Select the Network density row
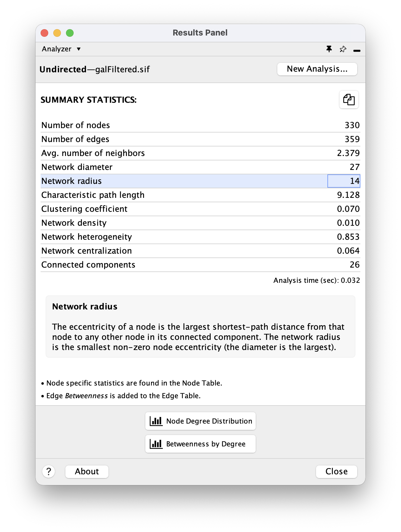This screenshot has height=532, width=401. point(201,223)
